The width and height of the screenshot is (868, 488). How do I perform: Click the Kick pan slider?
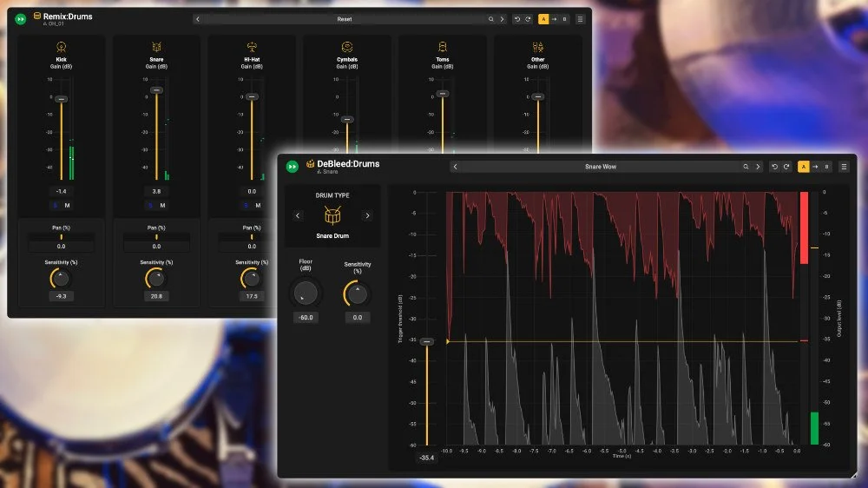[x=62, y=236]
